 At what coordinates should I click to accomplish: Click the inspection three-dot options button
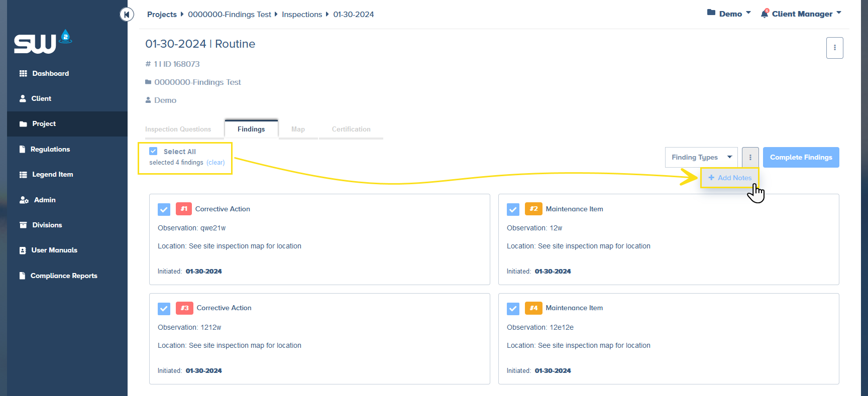click(x=834, y=48)
